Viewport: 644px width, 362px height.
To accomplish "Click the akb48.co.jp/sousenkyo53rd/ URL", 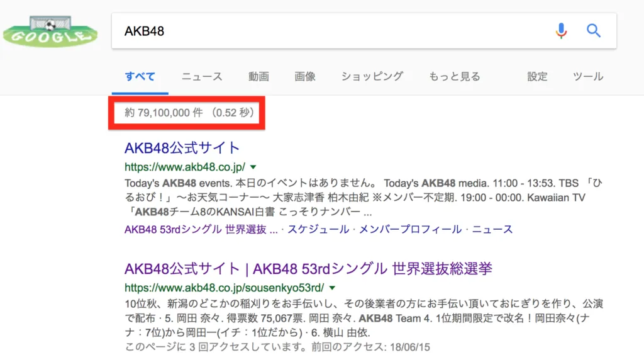I will [225, 288].
